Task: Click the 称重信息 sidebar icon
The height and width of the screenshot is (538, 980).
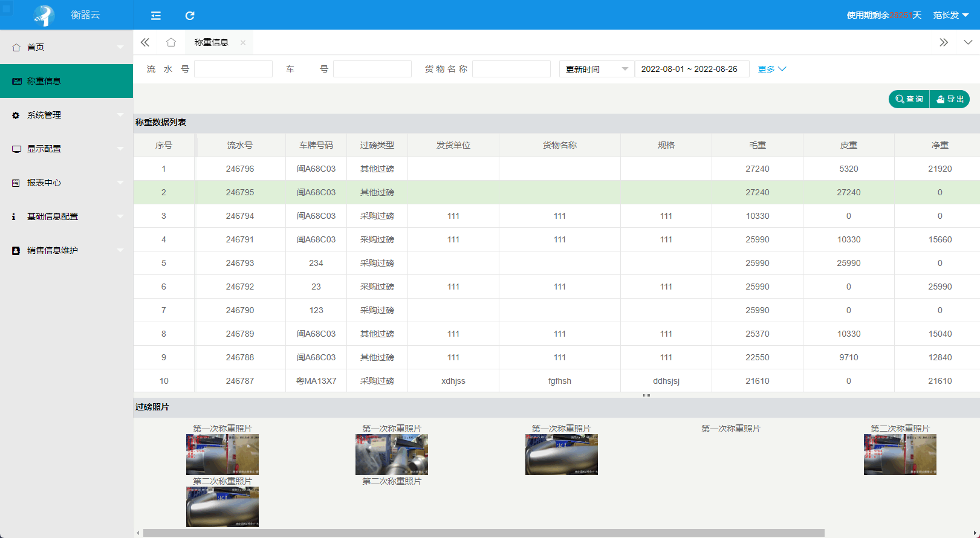Action: click(16, 81)
